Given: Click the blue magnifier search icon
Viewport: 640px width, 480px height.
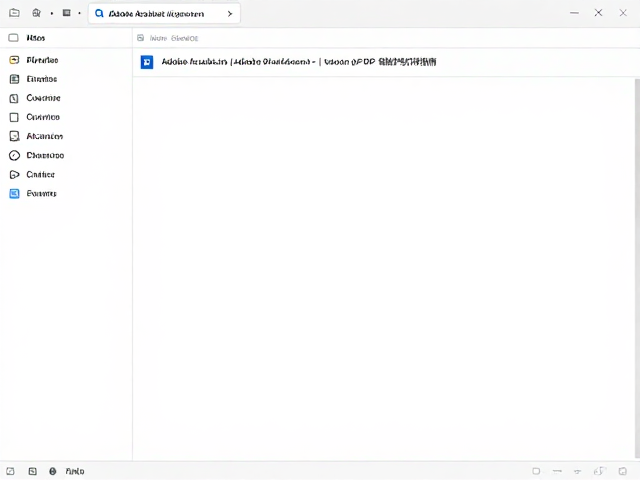Looking at the screenshot, I should click(x=99, y=13).
